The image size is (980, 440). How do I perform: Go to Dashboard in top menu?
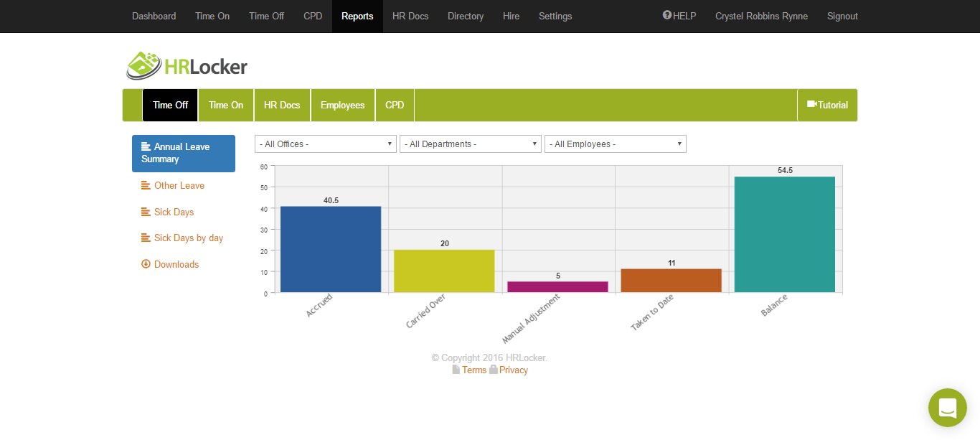154,16
